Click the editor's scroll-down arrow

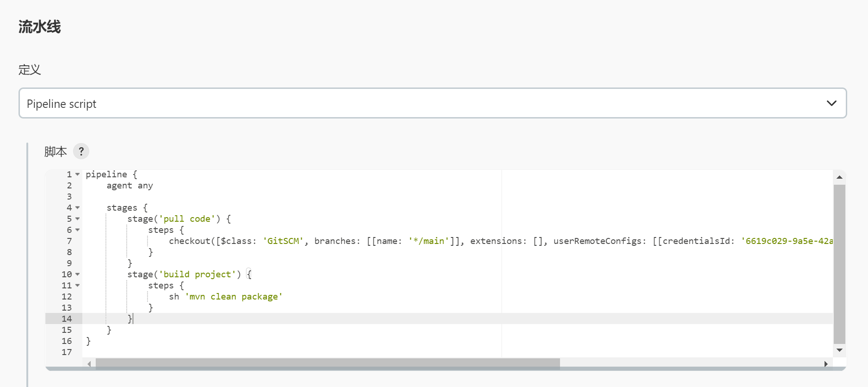tap(839, 350)
